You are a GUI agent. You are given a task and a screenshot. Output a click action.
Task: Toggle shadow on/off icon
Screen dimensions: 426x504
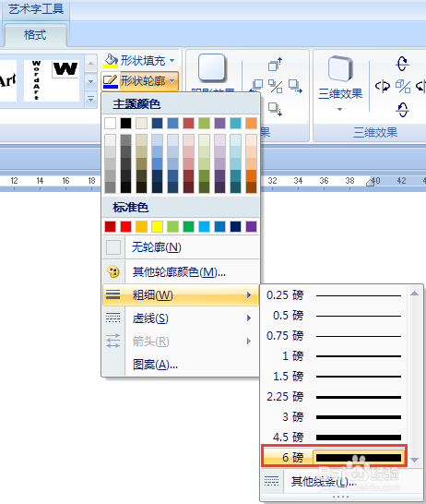click(x=276, y=86)
